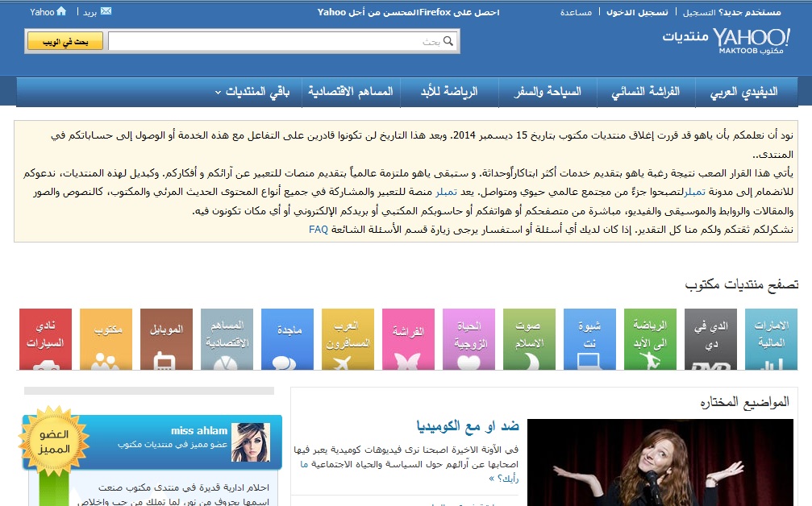Open the pink الفراشة forum tile
The height and width of the screenshot is (506, 812).
(x=408, y=339)
